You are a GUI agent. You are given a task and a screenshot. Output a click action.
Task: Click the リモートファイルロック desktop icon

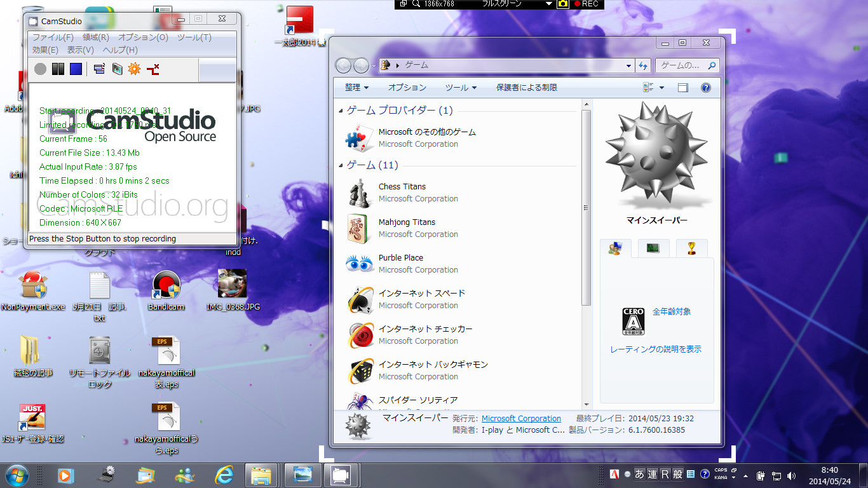100,362
